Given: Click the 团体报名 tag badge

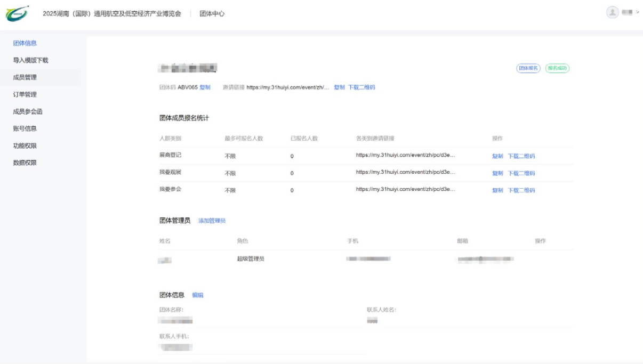Looking at the screenshot, I should click(528, 68).
